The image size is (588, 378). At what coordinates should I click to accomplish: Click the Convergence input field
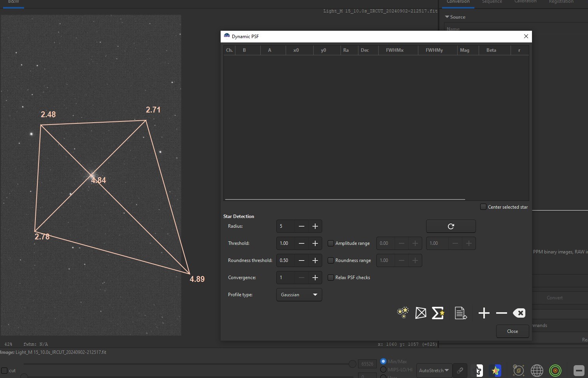[286, 278]
